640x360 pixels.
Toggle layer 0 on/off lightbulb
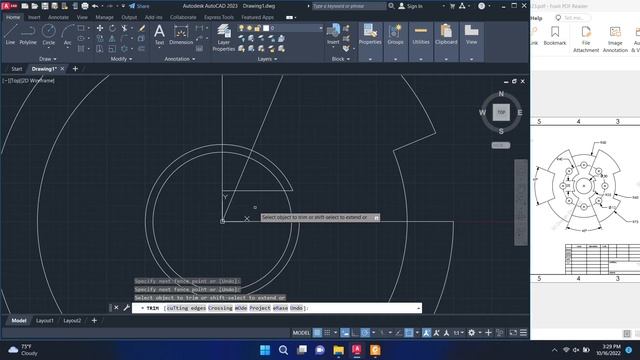coord(241,28)
